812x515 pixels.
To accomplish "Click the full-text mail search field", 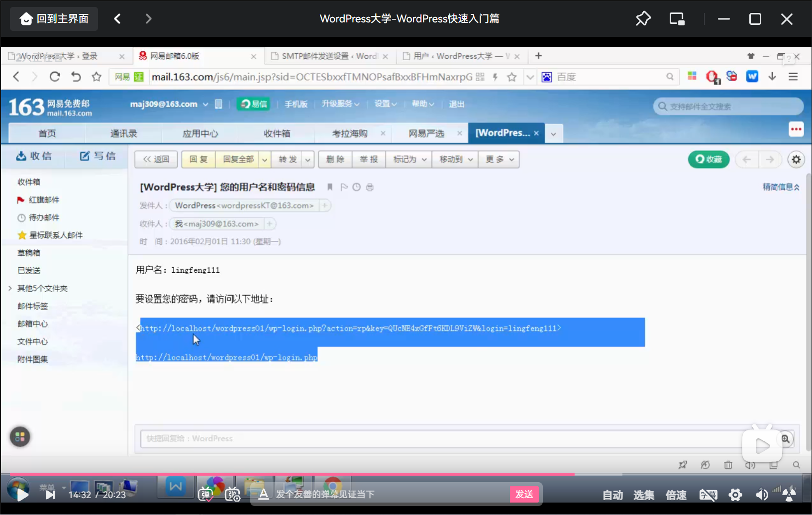I will (x=728, y=106).
